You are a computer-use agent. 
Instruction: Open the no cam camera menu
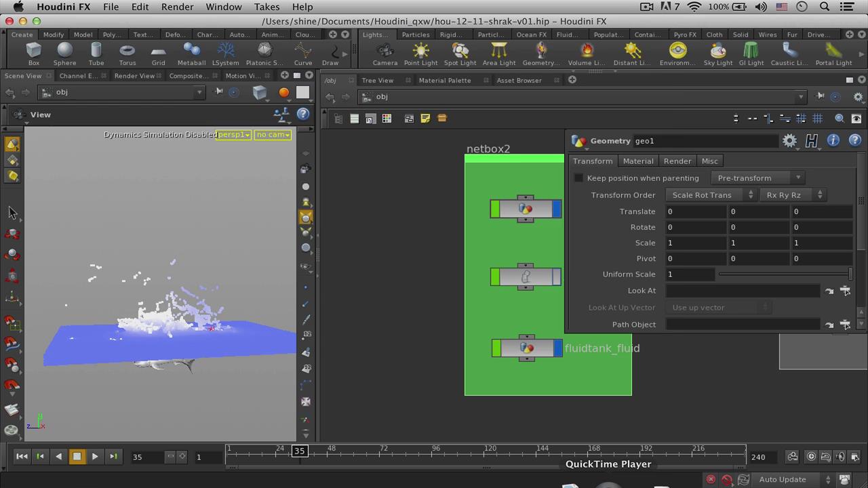(273, 135)
